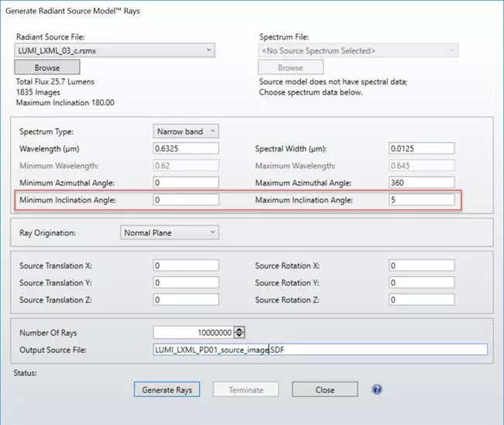Expand the Spectrum Type dropdown
The width and height of the screenshot is (504, 425).
click(x=186, y=131)
